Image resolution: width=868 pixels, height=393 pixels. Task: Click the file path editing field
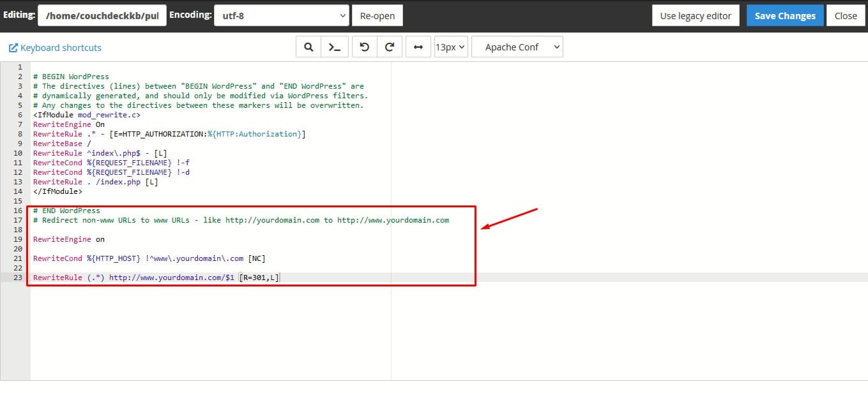pyautogui.click(x=102, y=15)
